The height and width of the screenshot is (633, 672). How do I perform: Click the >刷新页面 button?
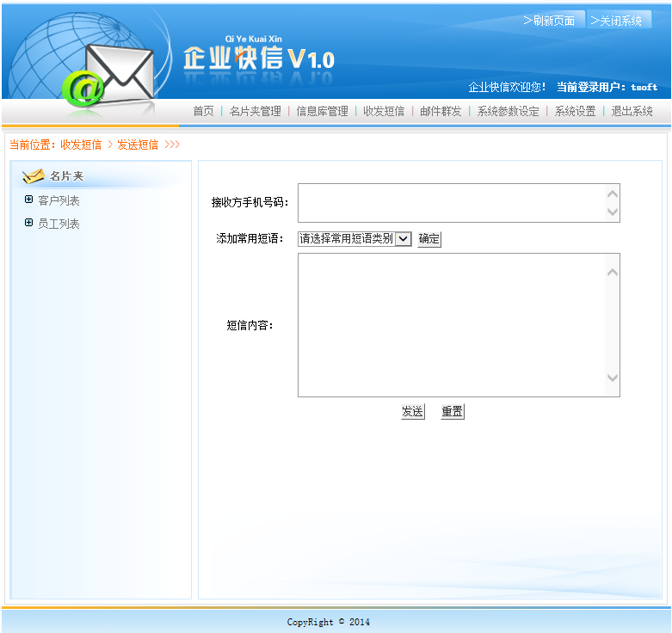[x=552, y=20]
